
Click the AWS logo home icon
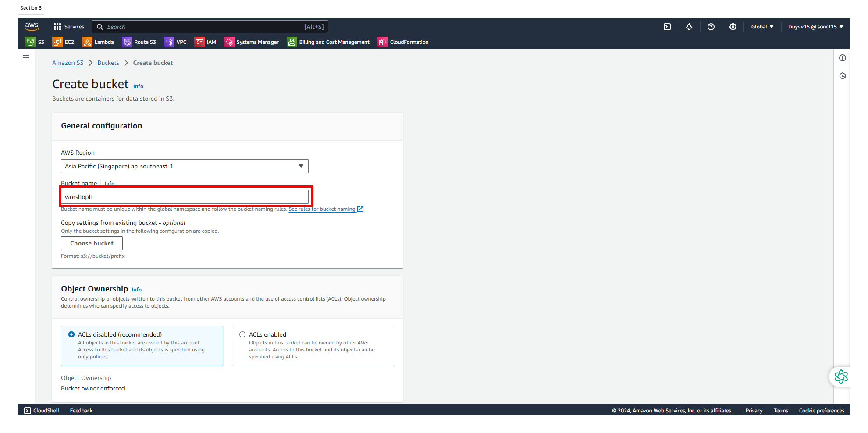pos(32,27)
